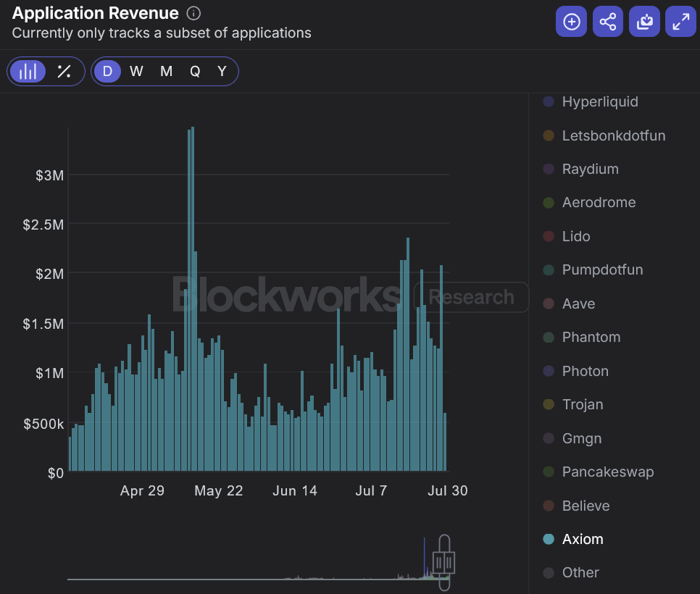This screenshot has height=594, width=700.
Task: Click the add-to-collection plus icon
Action: (x=571, y=21)
